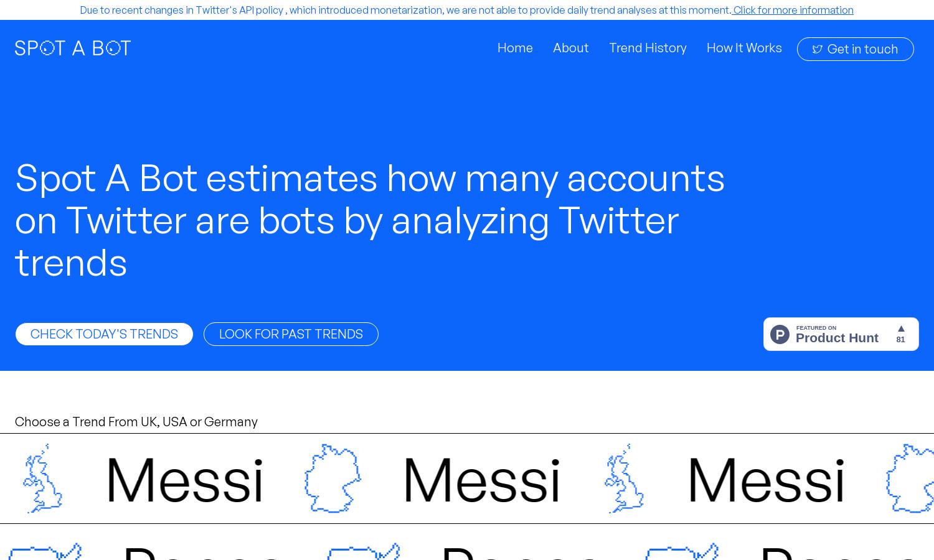Click the Product Hunt P logo icon
The image size is (934, 560).
pyautogui.click(x=780, y=334)
